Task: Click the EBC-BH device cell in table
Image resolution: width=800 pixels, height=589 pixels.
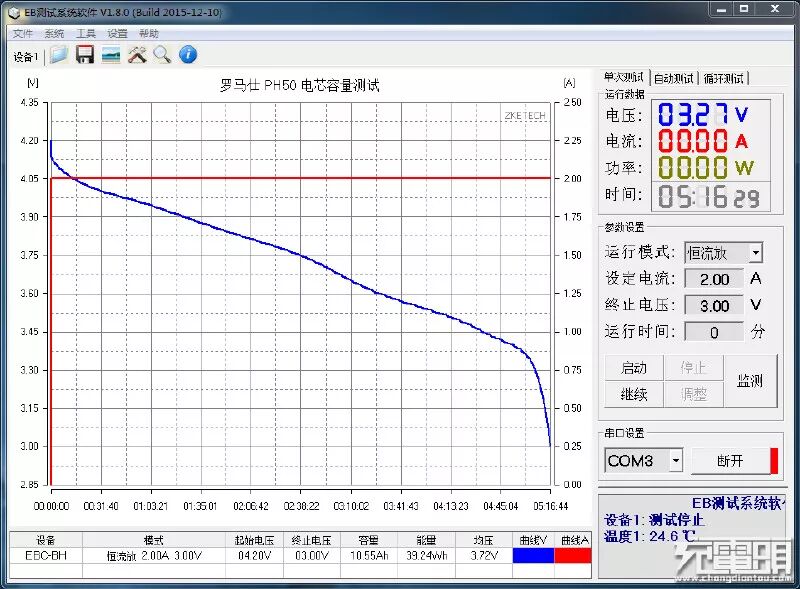Action: (46, 555)
